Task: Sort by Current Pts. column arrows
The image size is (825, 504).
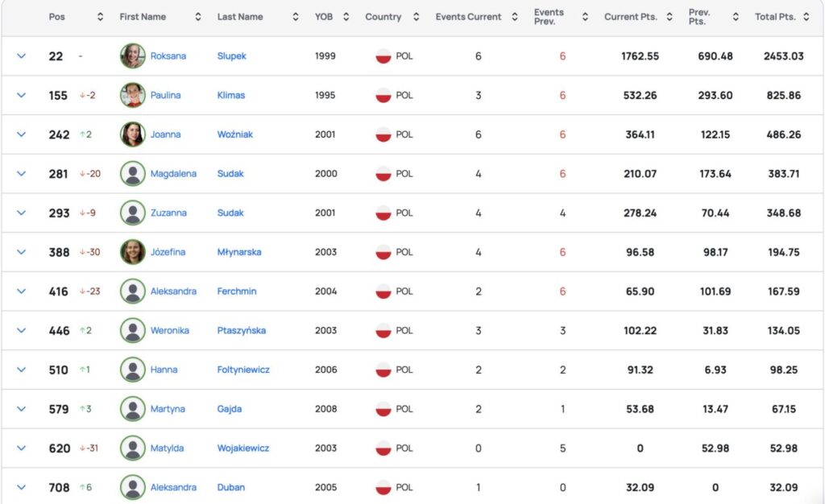Action: [x=670, y=17]
